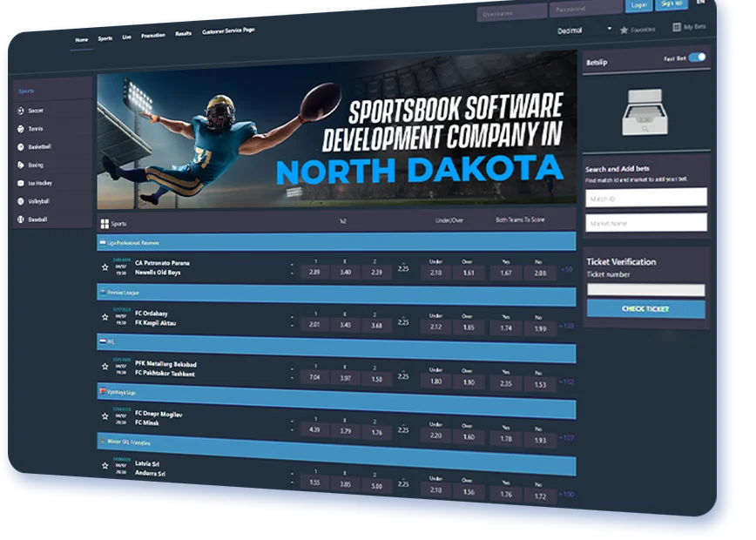The image size is (756, 540).
Task: Click the CHECK TICKET button
Action: [645, 308]
